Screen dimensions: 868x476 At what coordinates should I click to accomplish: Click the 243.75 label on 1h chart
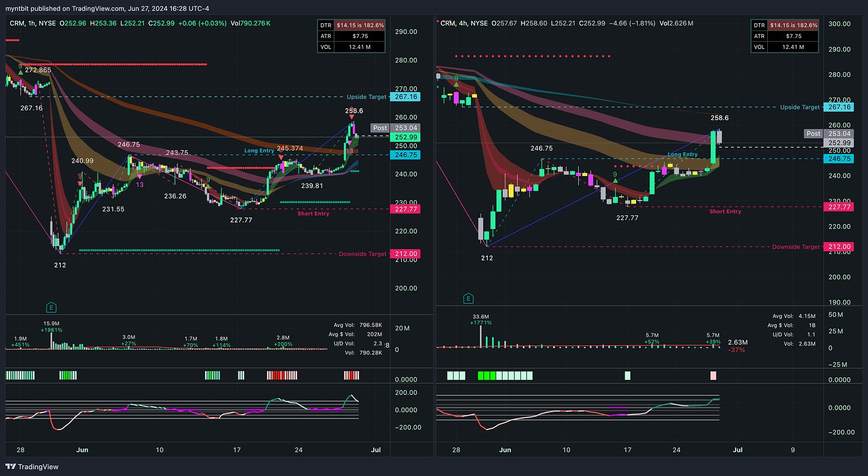pyautogui.click(x=177, y=153)
